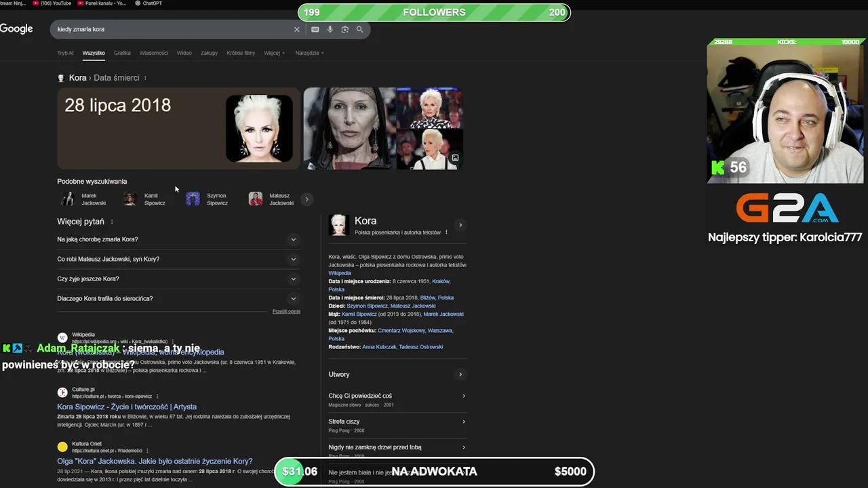Open Kora knowledge panel arrow

[460, 225]
